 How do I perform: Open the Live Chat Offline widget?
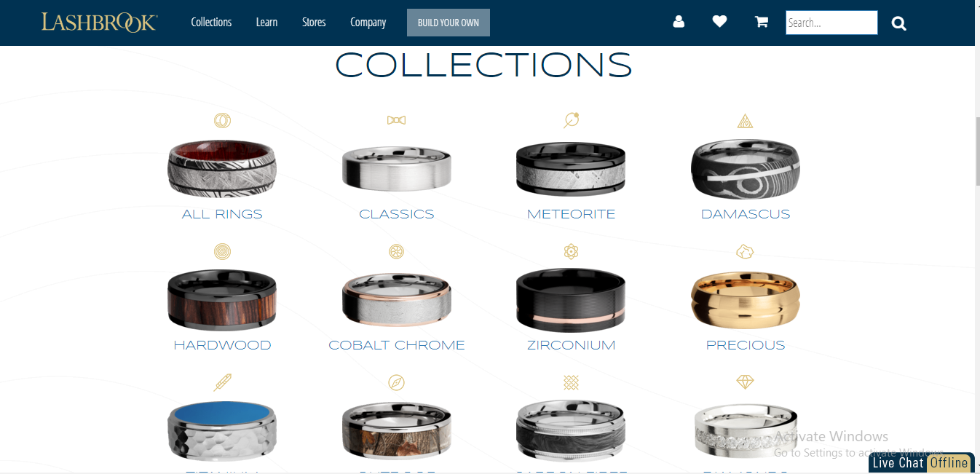(x=921, y=463)
